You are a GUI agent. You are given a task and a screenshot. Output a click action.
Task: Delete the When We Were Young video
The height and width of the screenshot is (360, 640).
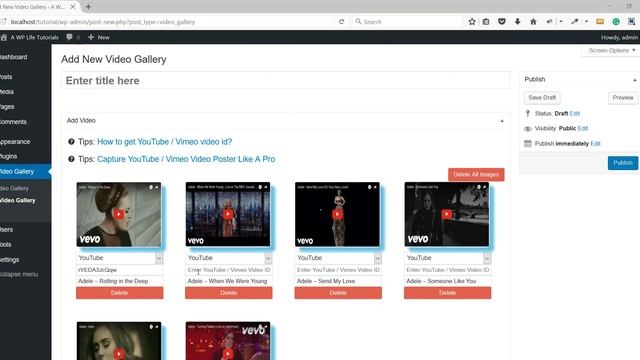(x=229, y=293)
